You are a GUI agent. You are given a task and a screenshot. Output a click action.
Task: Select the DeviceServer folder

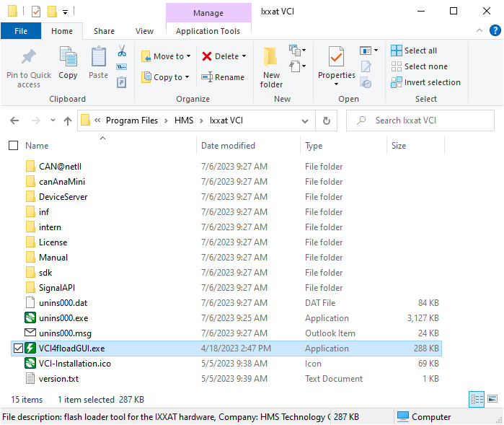point(226,196)
